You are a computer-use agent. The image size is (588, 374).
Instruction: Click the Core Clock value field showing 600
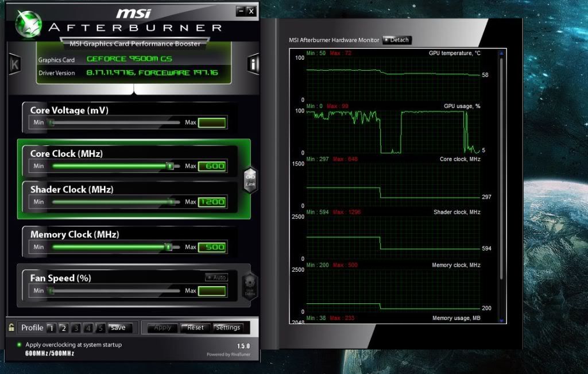pyautogui.click(x=212, y=166)
